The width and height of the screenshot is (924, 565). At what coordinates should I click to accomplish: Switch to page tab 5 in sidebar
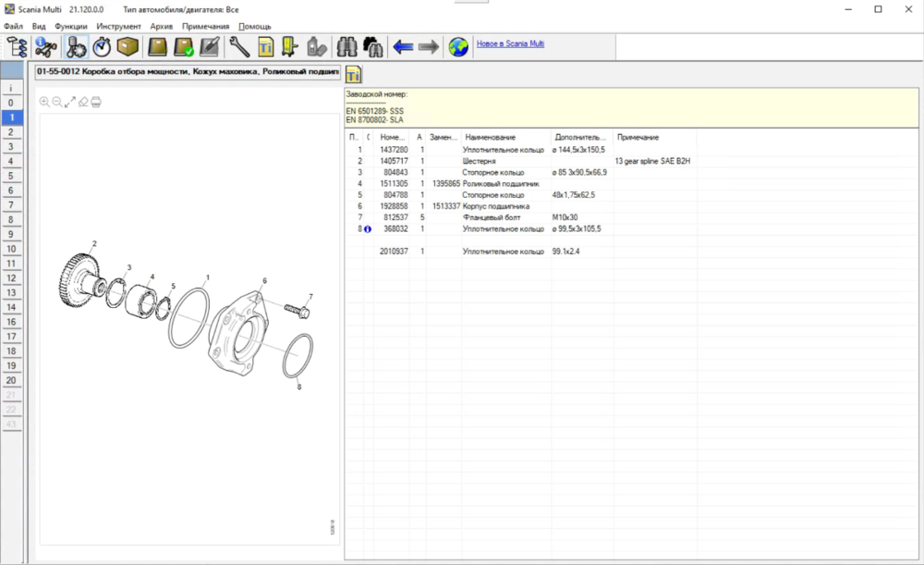click(11, 176)
